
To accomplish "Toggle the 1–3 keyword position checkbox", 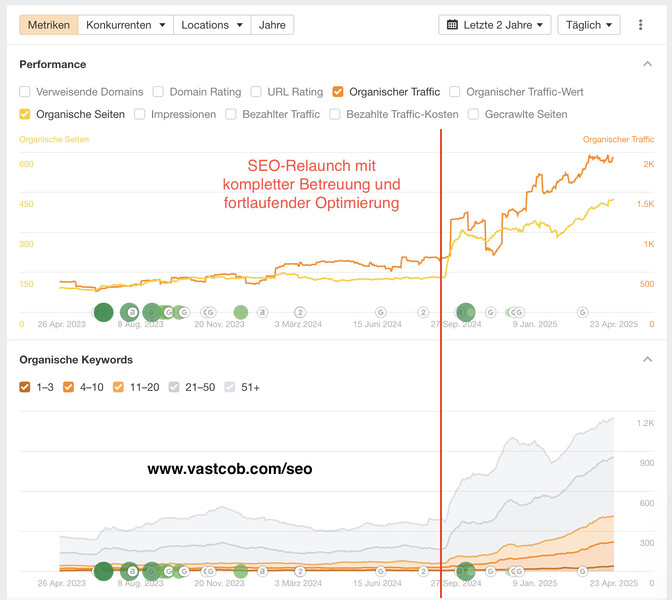I will (26, 387).
